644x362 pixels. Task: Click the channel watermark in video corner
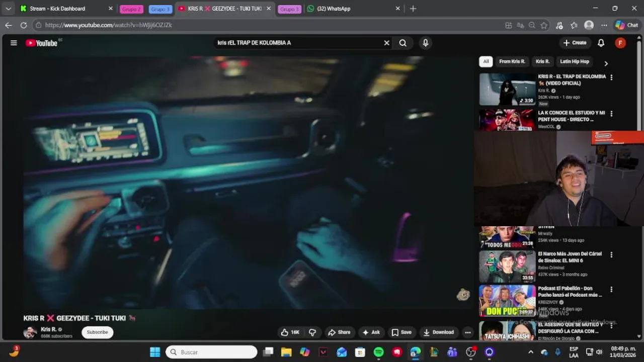tap(463, 295)
